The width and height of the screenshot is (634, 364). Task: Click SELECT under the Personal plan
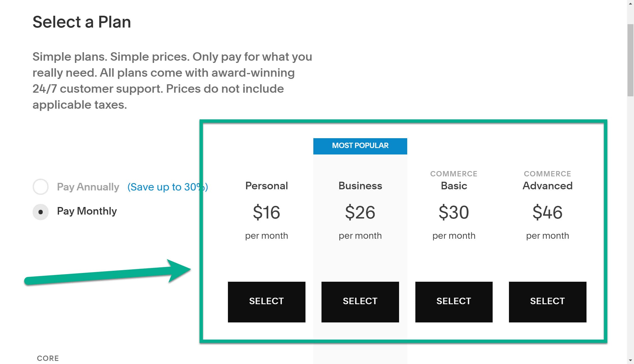(266, 301)
